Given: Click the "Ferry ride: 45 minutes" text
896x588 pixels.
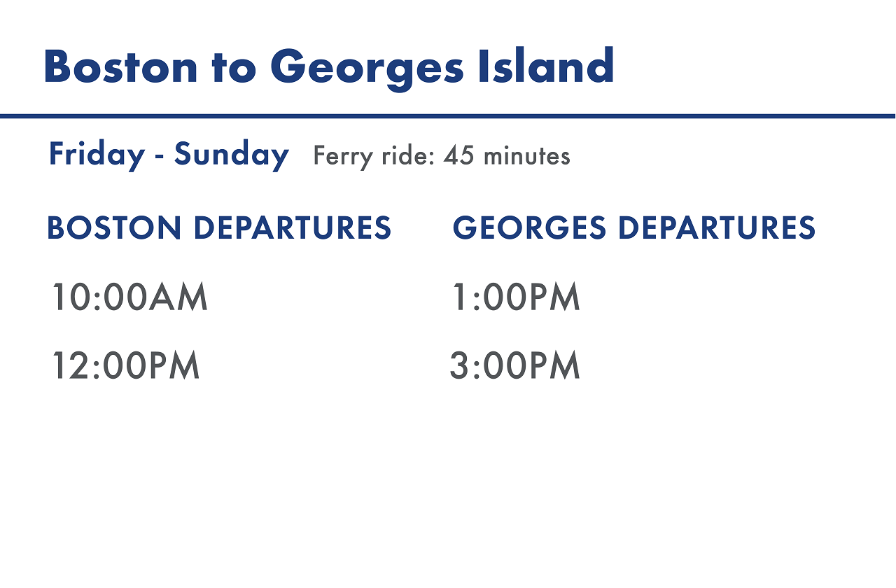Looking at the screenshot, I should 442,155.
